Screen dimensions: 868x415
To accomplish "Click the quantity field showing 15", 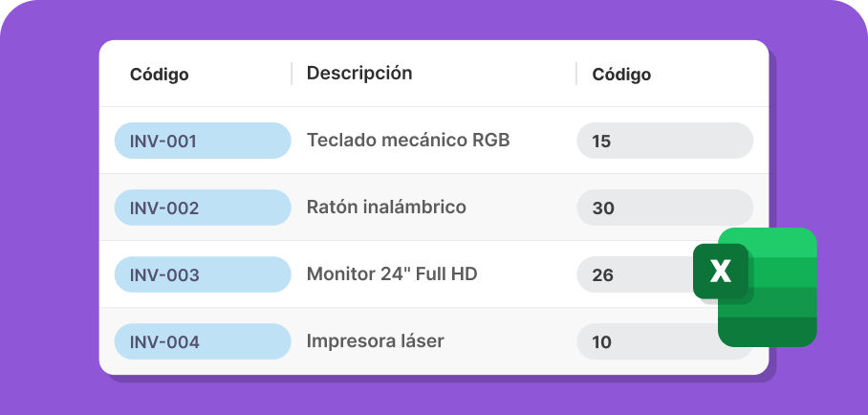I will [x=664, y=141].
